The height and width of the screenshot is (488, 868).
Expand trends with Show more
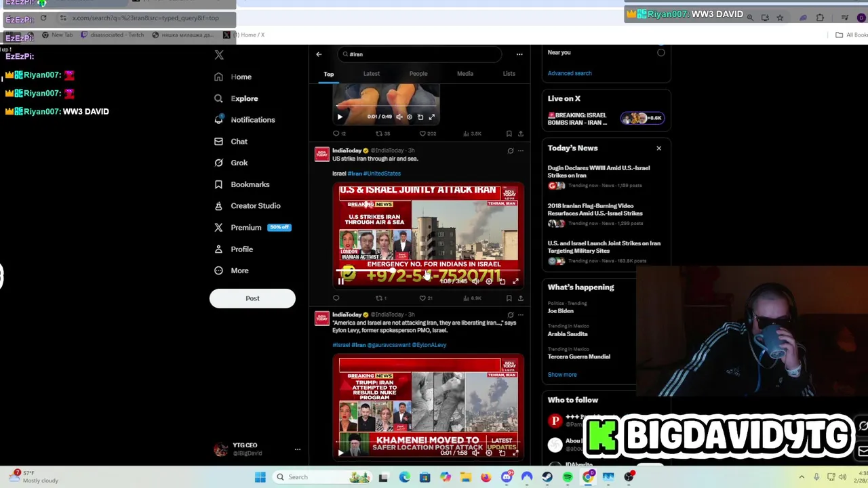tap(562, 375)
